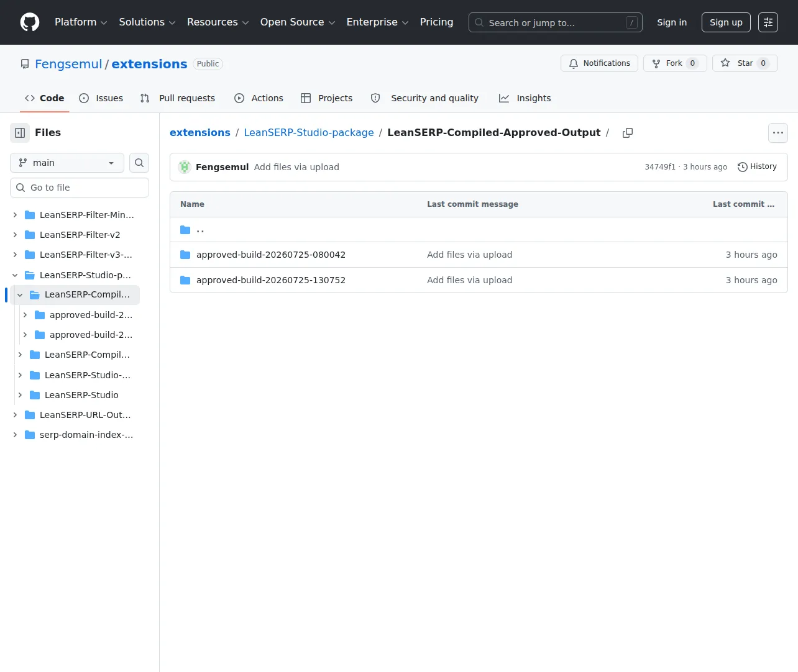Click folder icon of approved-build-20260725-130752 row

point(185,280)
